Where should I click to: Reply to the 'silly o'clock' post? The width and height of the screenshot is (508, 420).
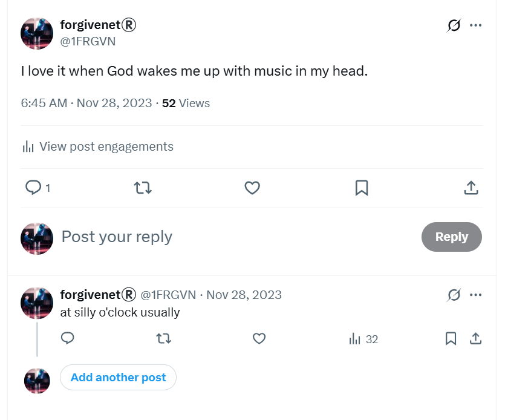point(67,338)
